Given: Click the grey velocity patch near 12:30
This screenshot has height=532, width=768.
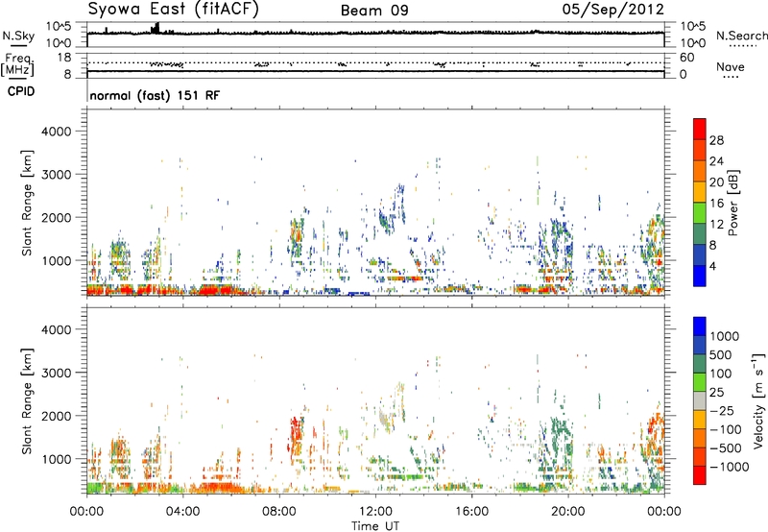Looking at the screenshot, I should click(x=385, y=419).
